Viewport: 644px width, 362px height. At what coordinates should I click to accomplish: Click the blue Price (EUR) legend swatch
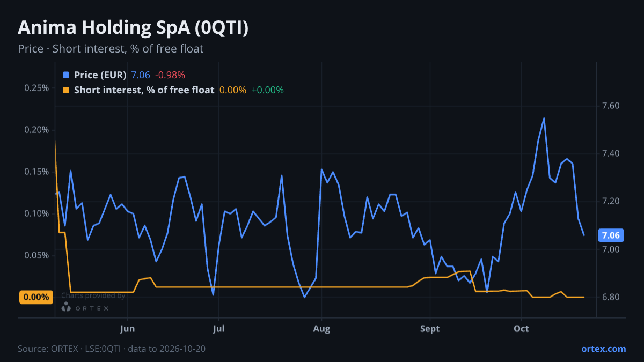click(66, 75)
